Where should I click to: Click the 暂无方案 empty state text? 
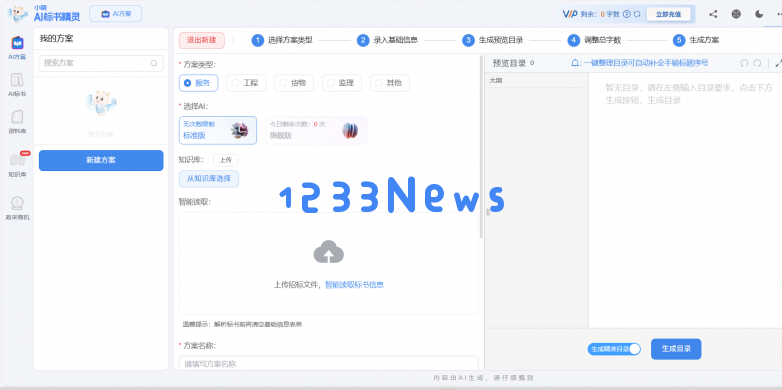(x=101, y=134)
